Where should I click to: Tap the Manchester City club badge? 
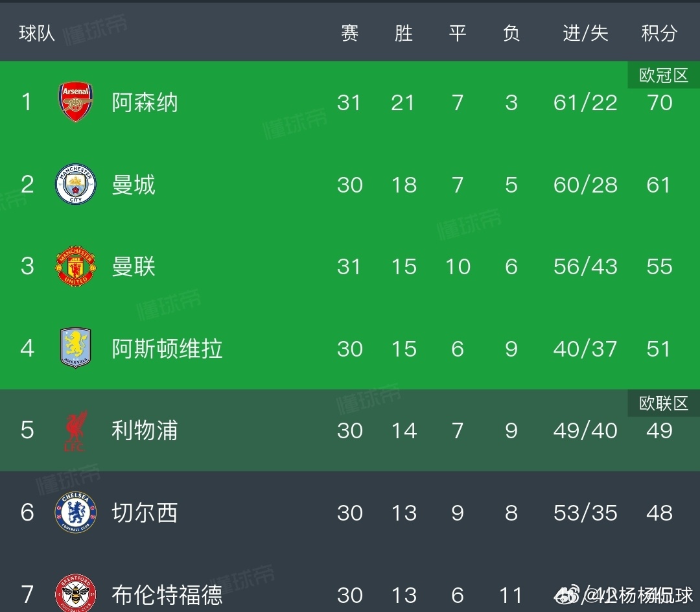76,185
